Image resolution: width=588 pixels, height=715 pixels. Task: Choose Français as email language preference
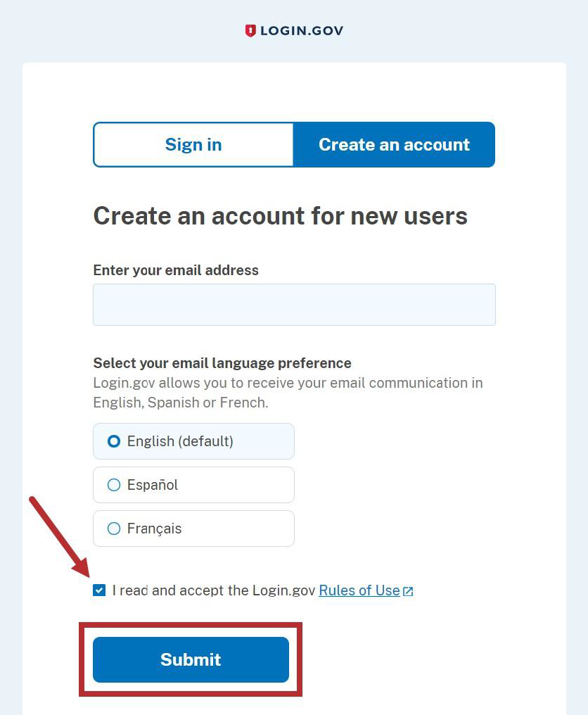tap(113, 529)
